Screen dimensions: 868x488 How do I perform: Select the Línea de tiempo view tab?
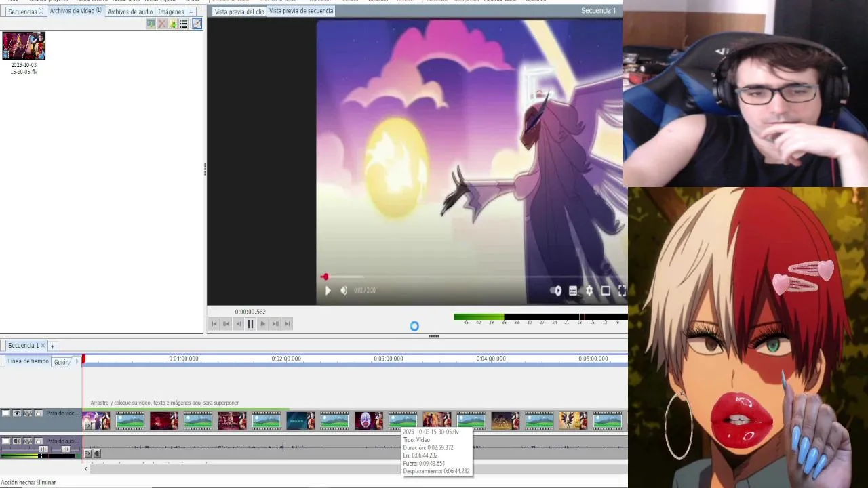(28, 361)
